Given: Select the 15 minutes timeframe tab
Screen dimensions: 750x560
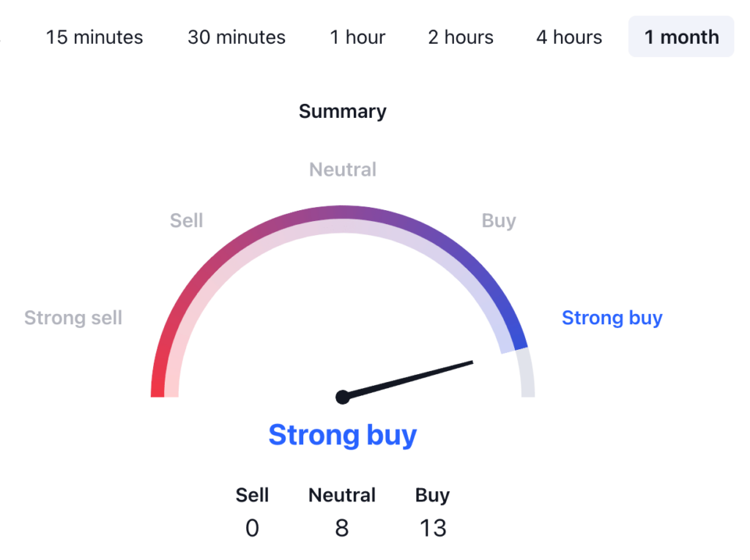Looking at the screenshot, I should click(94, 37).
